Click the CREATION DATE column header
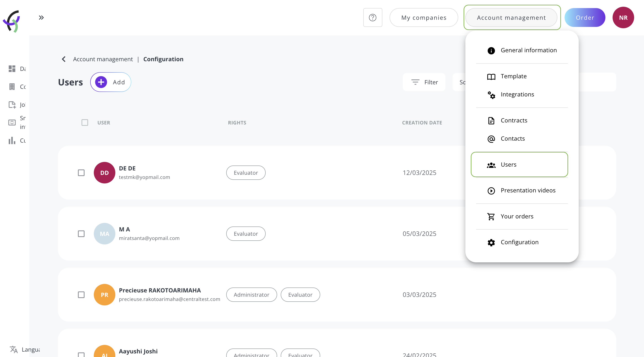 pyautogui.click(x=422, y=123)
